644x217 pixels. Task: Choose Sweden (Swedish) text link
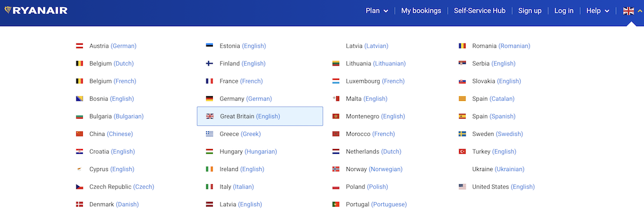[x=497, y=134]
